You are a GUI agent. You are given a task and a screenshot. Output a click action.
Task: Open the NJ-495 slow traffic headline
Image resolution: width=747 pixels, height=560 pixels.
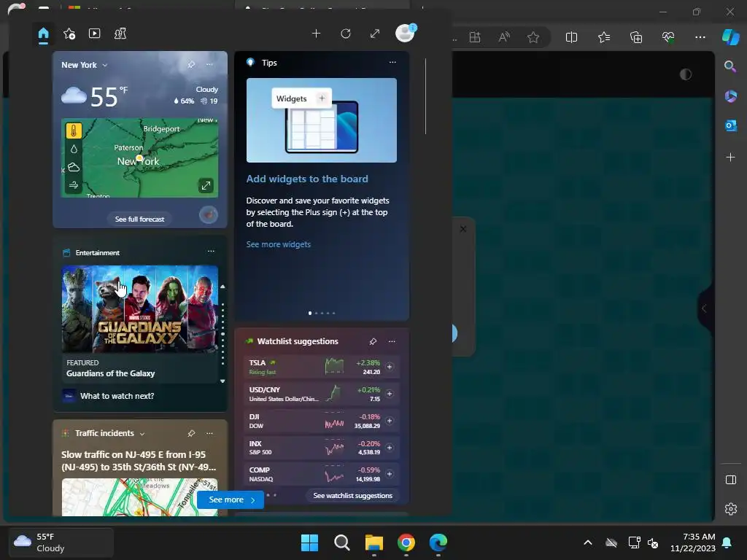pyautogui.click(x=139, y=461)
